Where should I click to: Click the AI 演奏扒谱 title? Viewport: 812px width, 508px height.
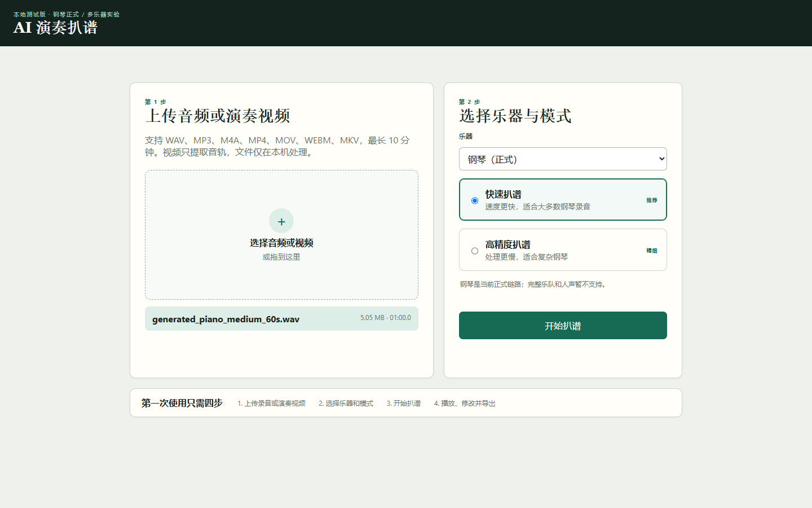pyautogui.click(x=55, y=28)
